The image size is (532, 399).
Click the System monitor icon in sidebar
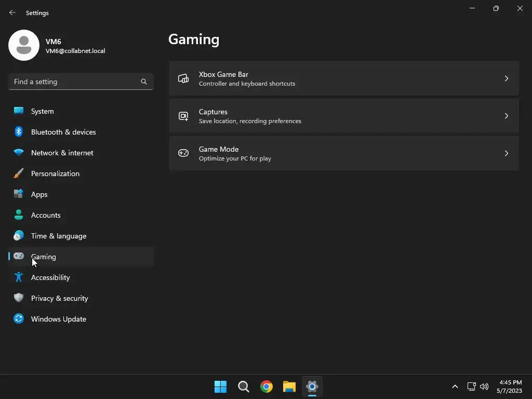click(19, 111)
